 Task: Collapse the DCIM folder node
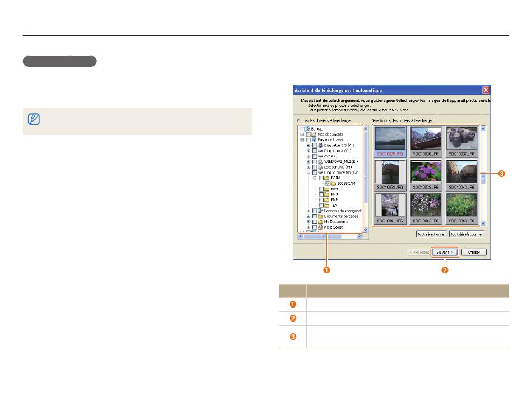point(315,178)
